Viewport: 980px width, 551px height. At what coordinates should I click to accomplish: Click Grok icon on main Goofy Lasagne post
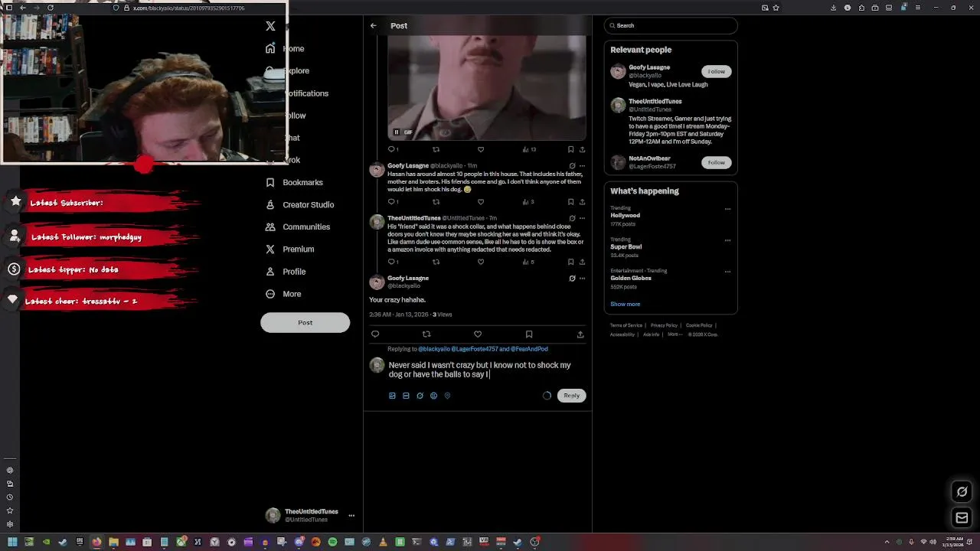pyautogui.click(x=572, y=279)
